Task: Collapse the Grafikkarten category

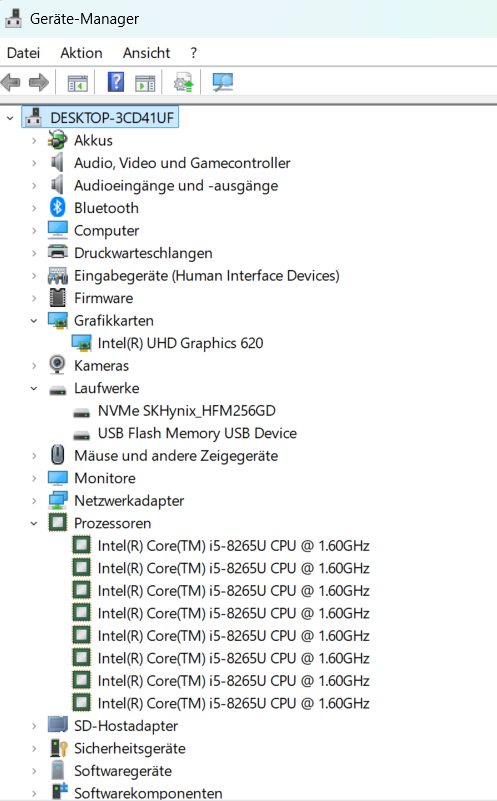Action: pyautogui.click(x=34, y=321)
